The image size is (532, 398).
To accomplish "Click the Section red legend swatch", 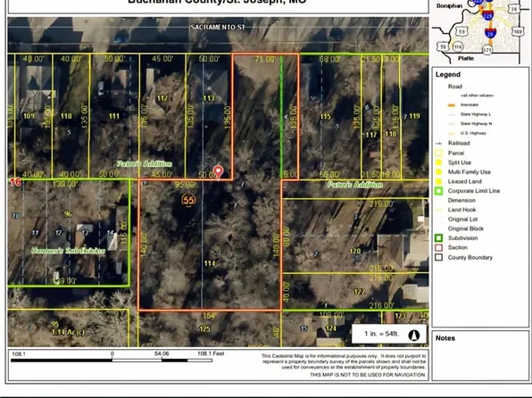I will pyautogui.click(x=438, y=248).
